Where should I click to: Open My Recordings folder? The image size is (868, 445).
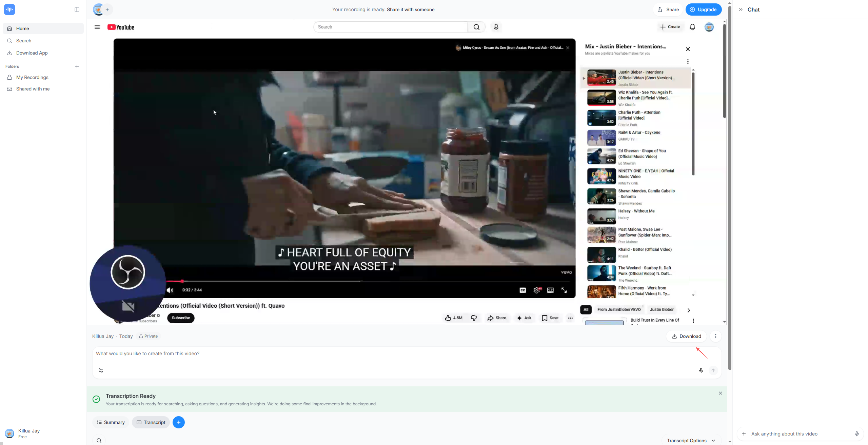pyautogui.click(x=32, y=77)
